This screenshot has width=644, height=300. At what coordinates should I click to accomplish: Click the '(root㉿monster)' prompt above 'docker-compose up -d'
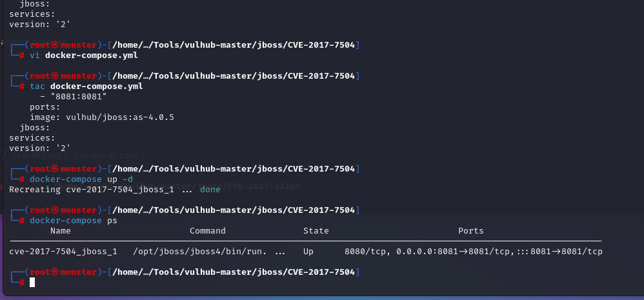click(63, 168)
